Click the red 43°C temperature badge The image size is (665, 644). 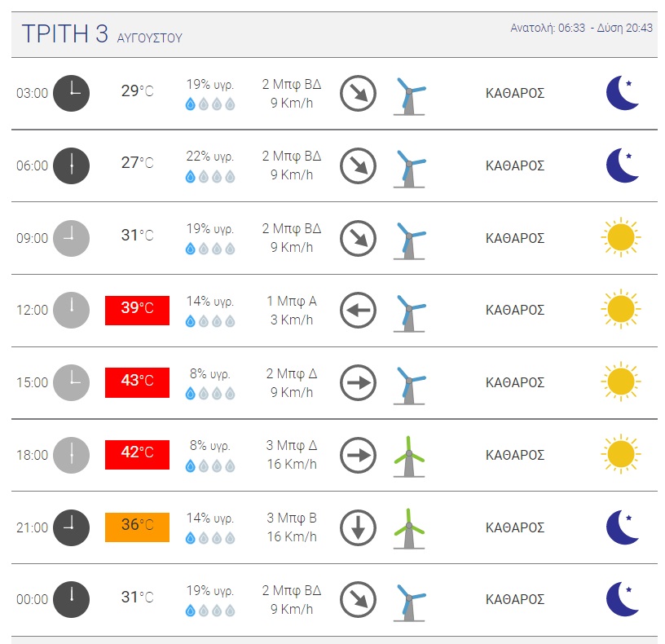coord(138,382)
